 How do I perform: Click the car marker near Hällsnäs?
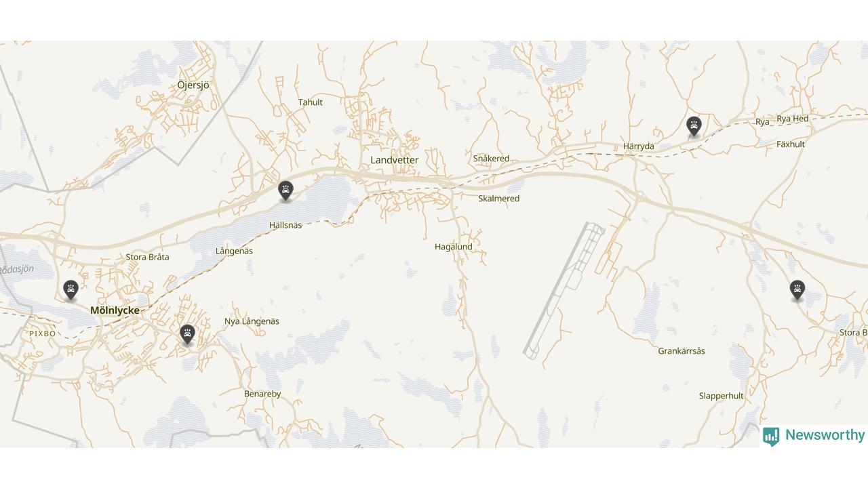[x=286, y=191]
